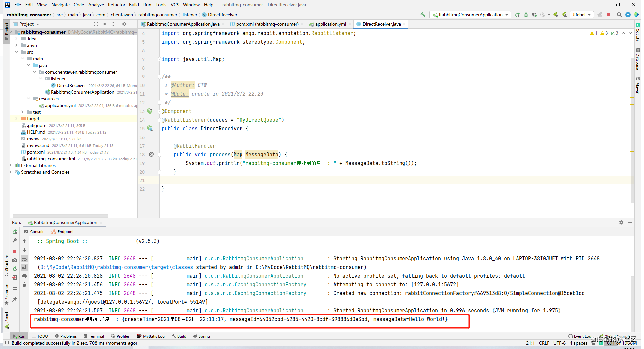Take a thread dump camera icon

click(15, 260)
